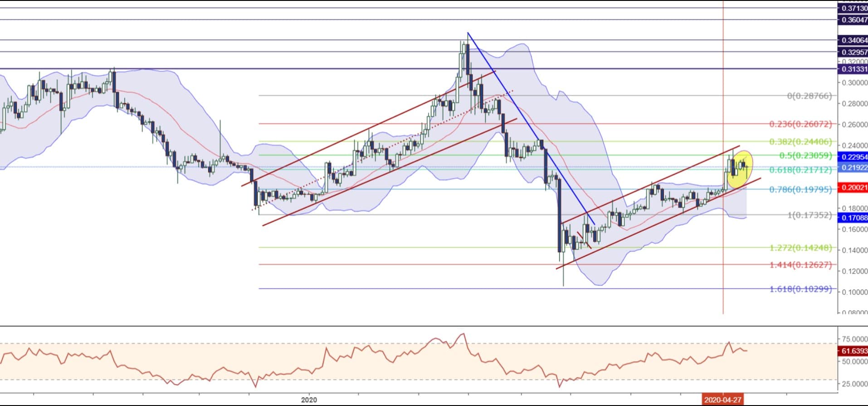Click the 1.414(0.12627) Fibonacci label
868x406 pixels.
[x=800, y=265]
